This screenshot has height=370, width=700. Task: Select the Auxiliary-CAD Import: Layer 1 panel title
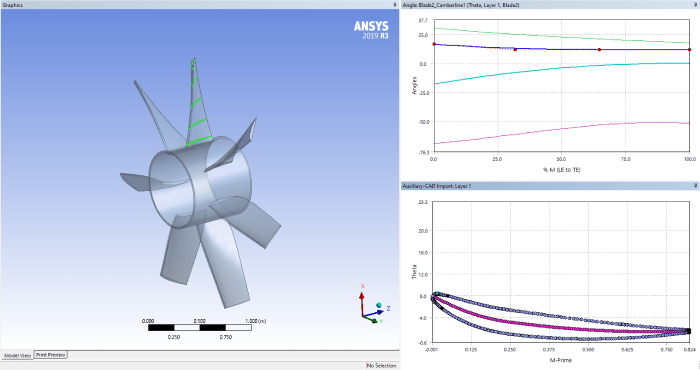437,186
